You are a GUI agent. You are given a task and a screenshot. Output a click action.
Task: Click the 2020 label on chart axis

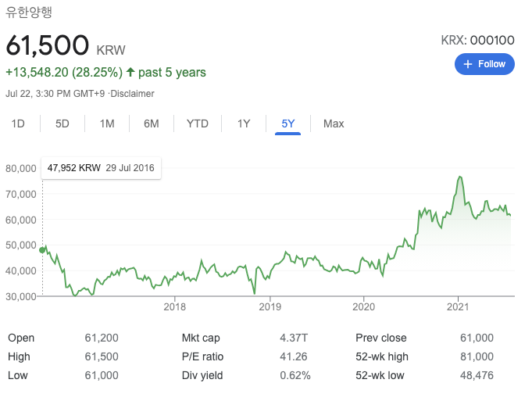(363, 307)
